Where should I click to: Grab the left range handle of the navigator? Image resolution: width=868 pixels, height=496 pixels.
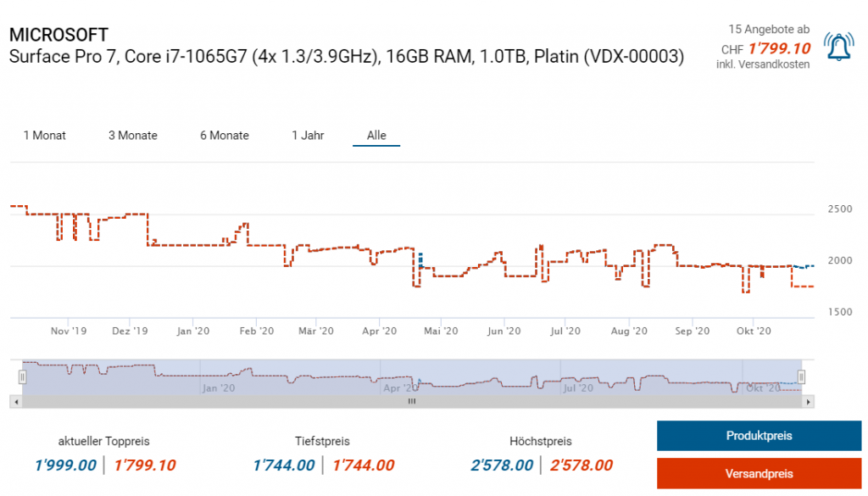click(23, 376)
